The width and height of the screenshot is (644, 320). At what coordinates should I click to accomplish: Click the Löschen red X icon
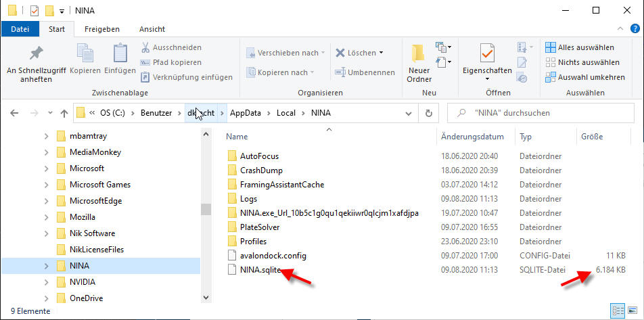[x=341, y=53]
